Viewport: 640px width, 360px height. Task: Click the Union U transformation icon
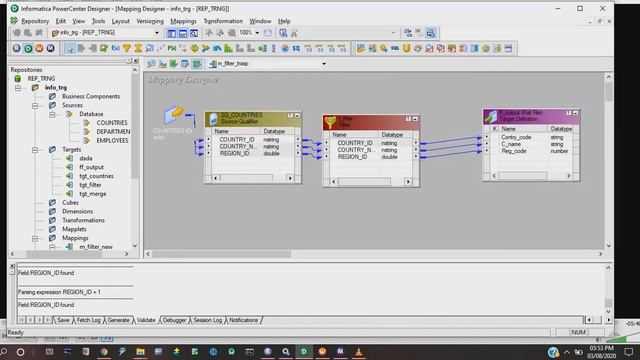[407, 48]
